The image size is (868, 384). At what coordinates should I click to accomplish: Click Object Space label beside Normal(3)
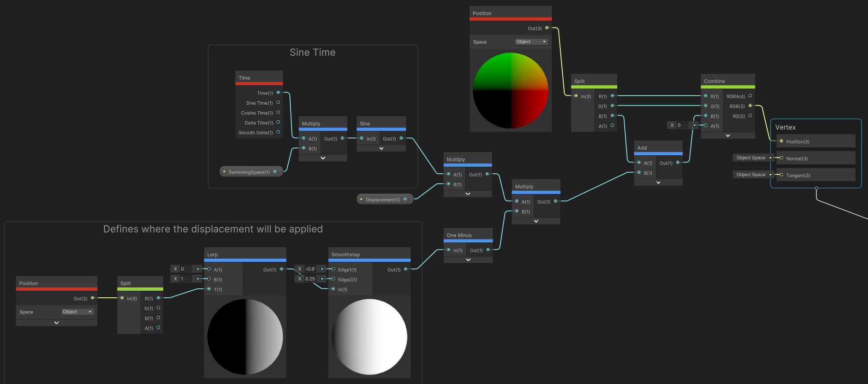751,158
